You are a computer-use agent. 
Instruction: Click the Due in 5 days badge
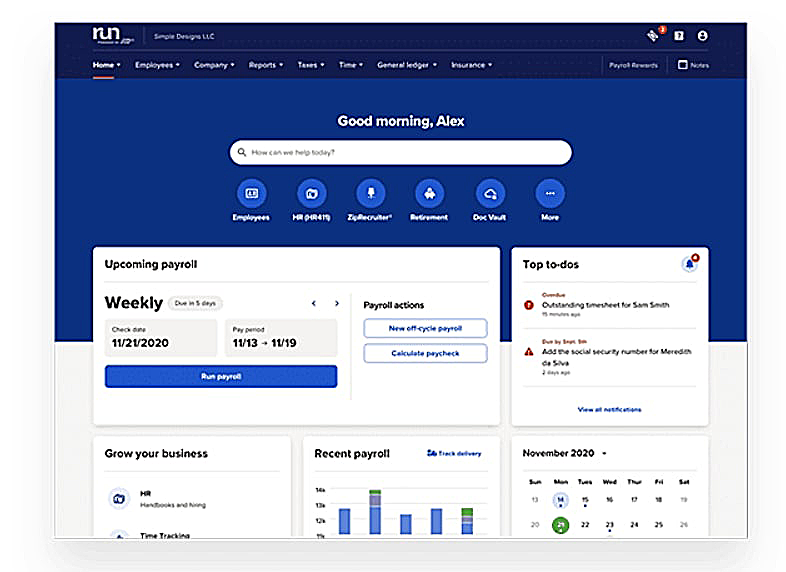195,303
